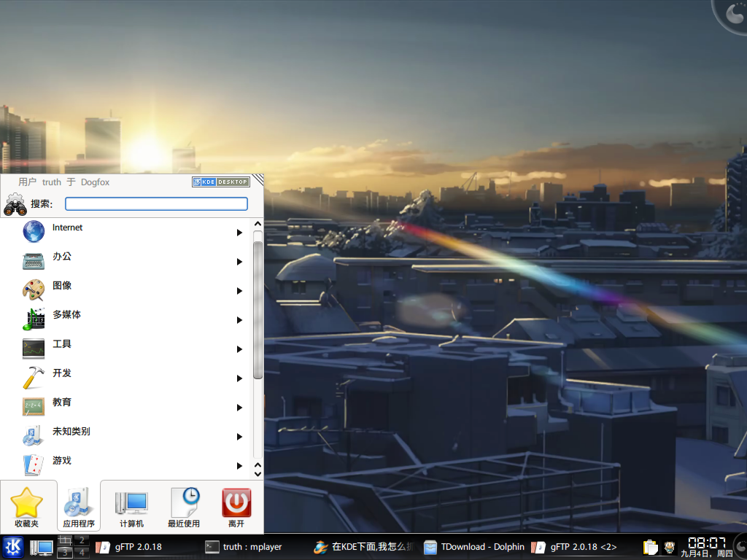This screenshot has height=560, width=747.
Task: Select the 应用程序 applications tab
Action: click(79, 507)
